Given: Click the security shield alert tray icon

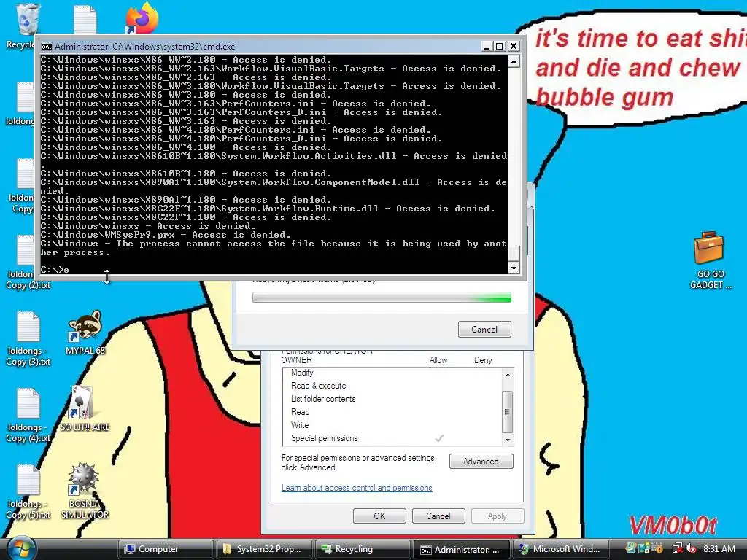Looking at the screenshot, I should pyautogui.click(x=657, y=548).
